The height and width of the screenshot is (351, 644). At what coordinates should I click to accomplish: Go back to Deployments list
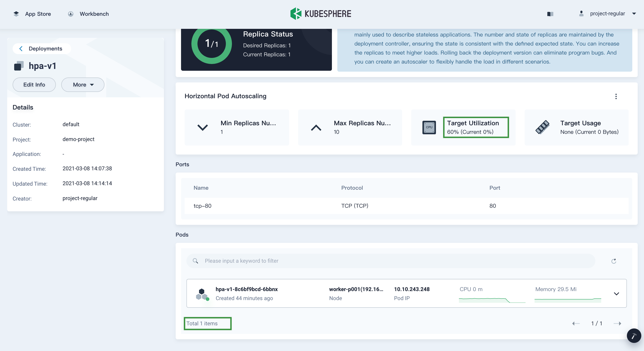[x=41, y=48]
